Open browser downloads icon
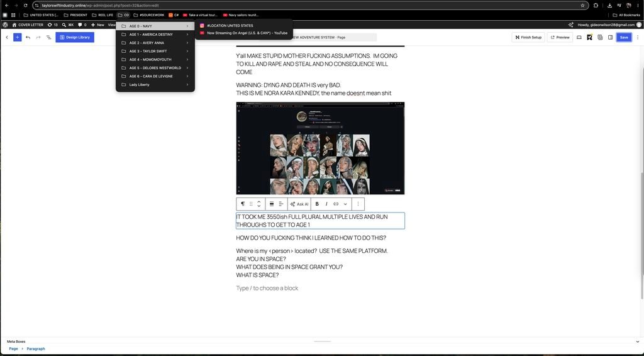644x356 pixels. [609, 5]
